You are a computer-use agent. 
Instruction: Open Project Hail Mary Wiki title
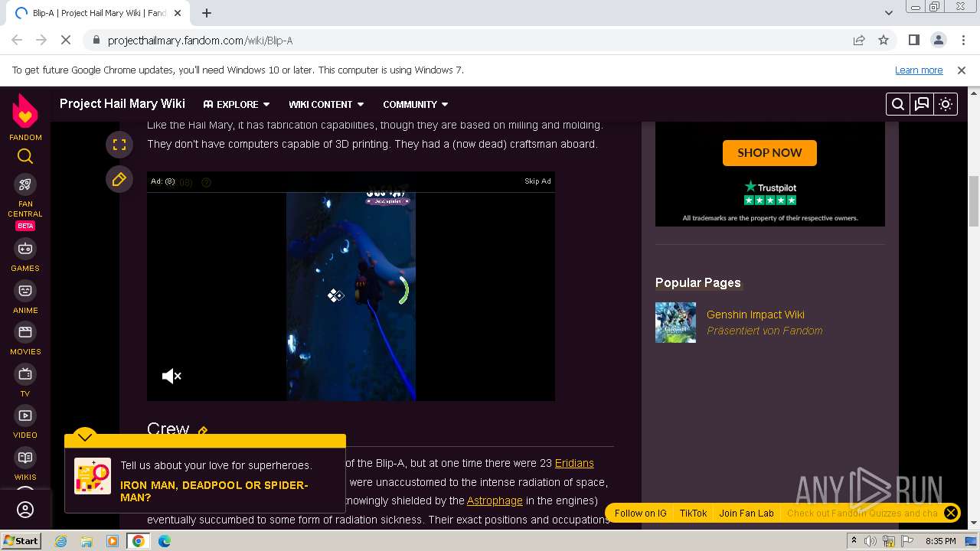122,103
